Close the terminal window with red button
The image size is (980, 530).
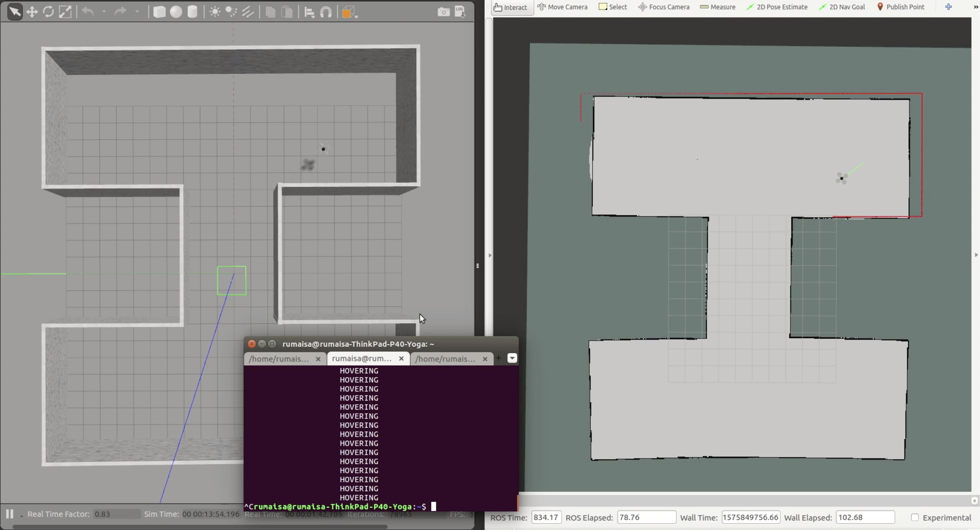[x=252, y=344]
